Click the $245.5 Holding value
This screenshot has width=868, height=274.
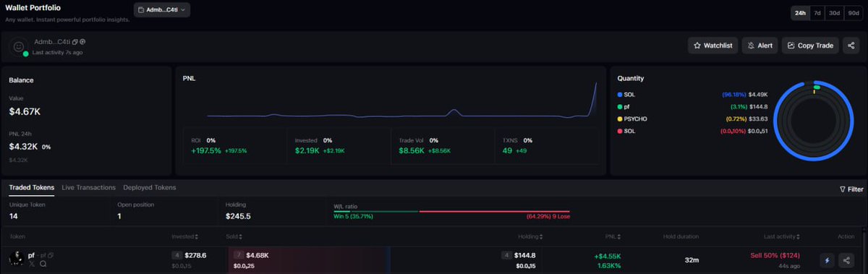pyautogui.click(x=238, y=215)
